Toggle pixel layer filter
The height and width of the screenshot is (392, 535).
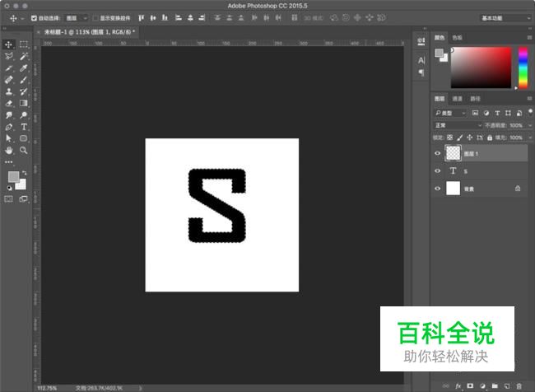[475, 113]
